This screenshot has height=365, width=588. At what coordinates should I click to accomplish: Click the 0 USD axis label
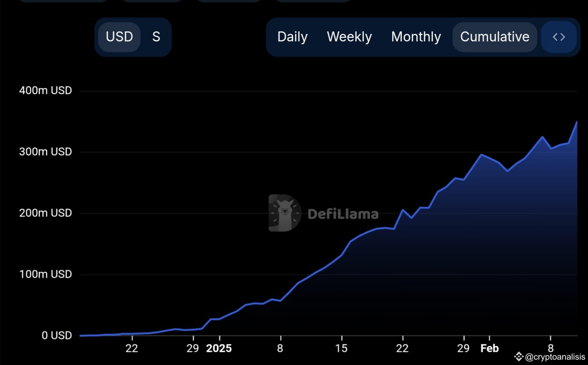[57, 335]
